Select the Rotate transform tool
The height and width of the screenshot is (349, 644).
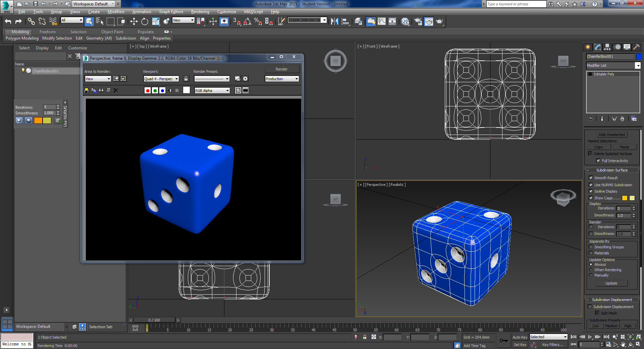point(145,21)
